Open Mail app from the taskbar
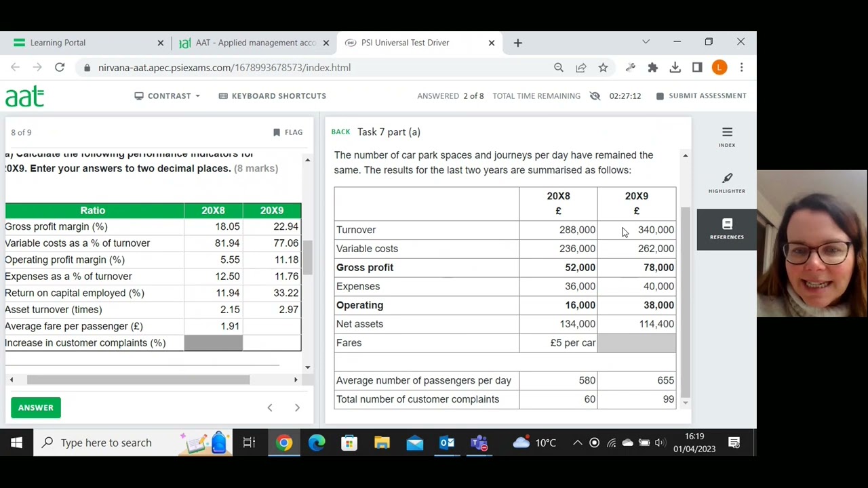This screenshot has width=868, height=488. click(414, 443)
